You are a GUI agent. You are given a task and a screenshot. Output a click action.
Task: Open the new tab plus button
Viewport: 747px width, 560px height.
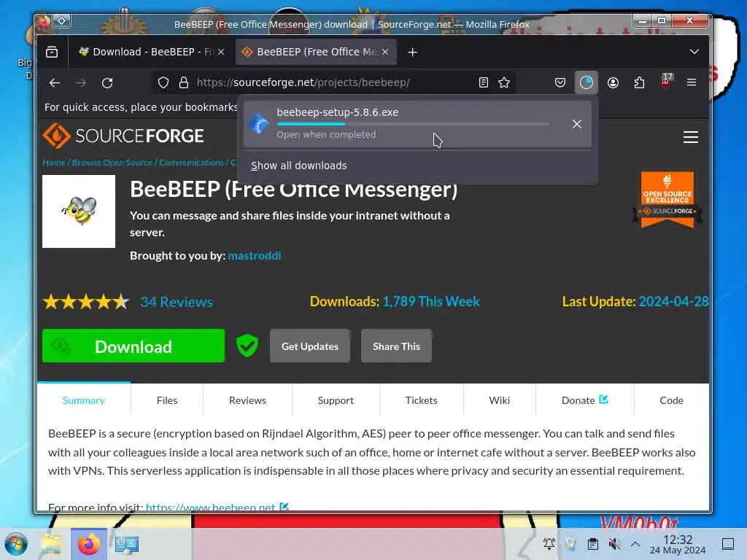(x=413, y=52)
